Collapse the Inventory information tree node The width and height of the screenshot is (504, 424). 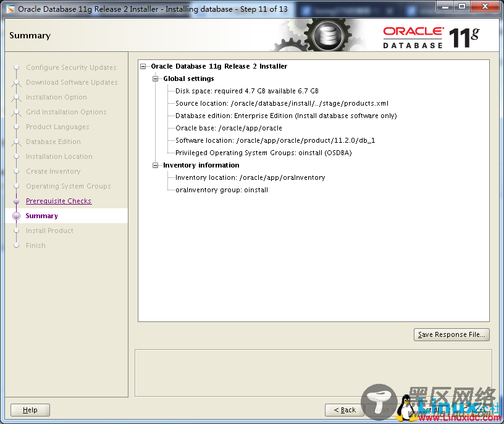point(155,166)
